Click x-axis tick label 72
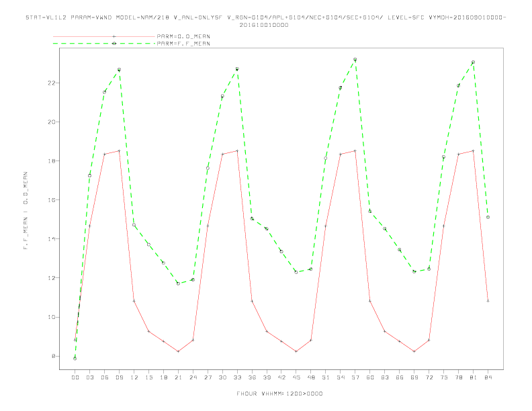The image size is (532, 411). 429,377
